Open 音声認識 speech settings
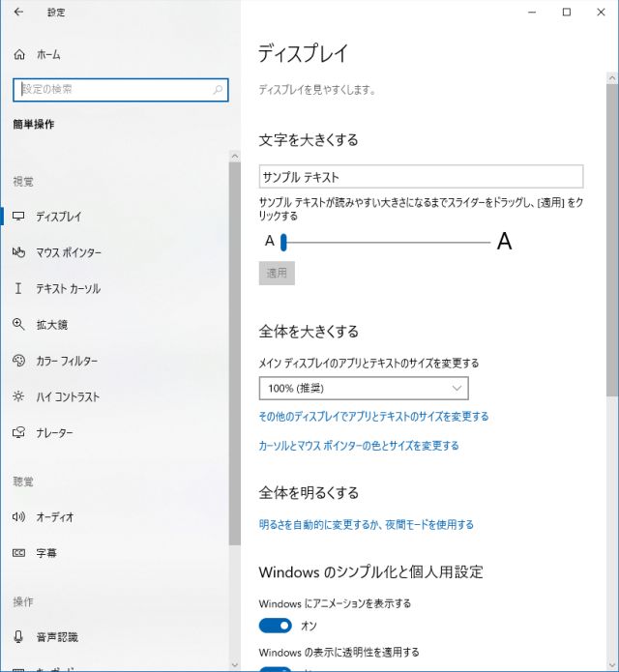Screen dimensions: 619x672 tap(57, 637)
